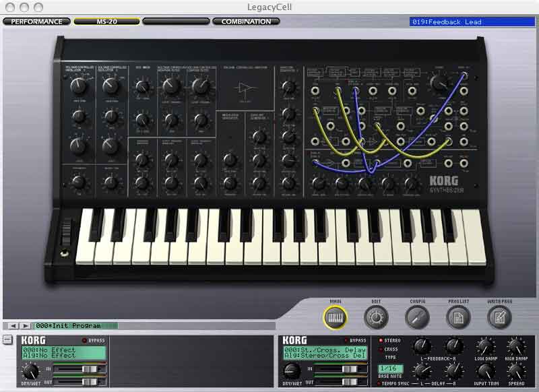This screenshot has height=392, width=539.
Task: Switch to the PERFORMANCE tab
Action: 37,22
